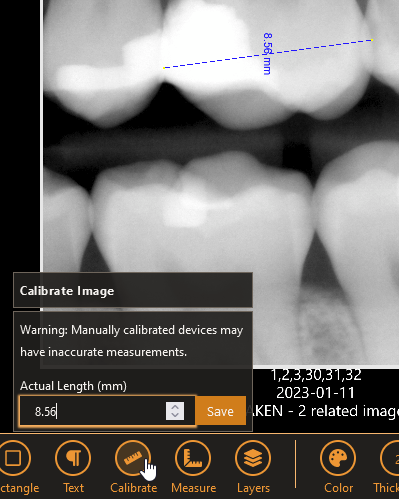The width and height of the screenshot is (399, 499).
Task: Decrease Actual Length with down arrow
Action: 175,415
